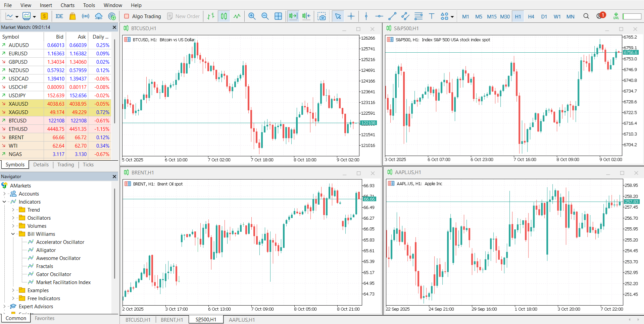Open the search magnifier icon
The image size is (644, 324).
point(586,16)
